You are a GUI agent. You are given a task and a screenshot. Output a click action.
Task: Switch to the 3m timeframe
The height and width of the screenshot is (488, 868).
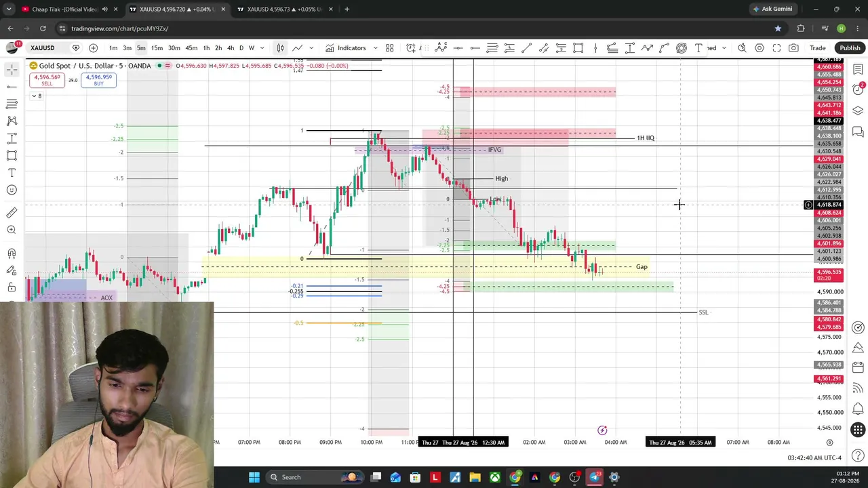pyautogui.click(x=127, y=48)
